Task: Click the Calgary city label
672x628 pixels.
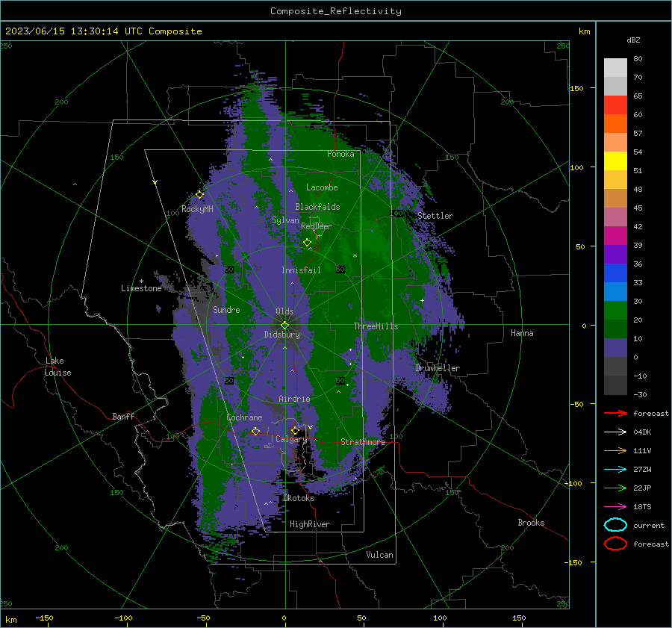Action: [291, 439]
